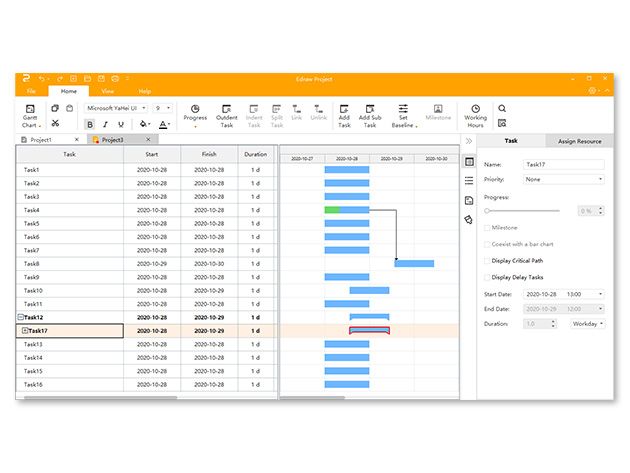
Task: Switch to the Project3 document tab
Action: 112,140
